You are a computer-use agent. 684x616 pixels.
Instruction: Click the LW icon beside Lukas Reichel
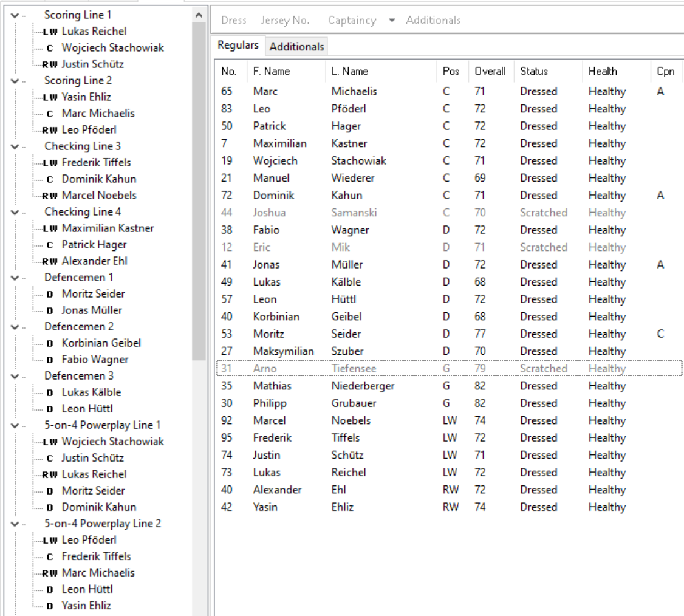pos(50,32)
